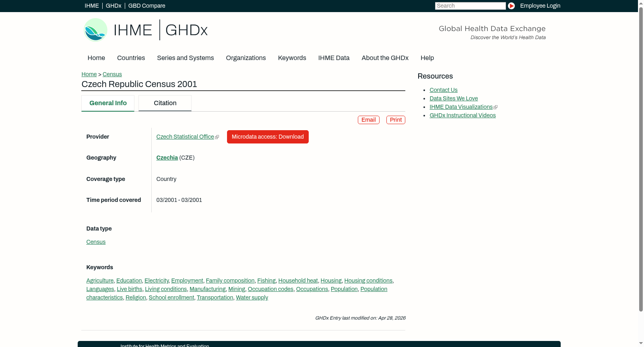Image resolution: width=644 pixels, height=347 pixels.
Task: Open the Water supply keyword
Action: point(252,298)
